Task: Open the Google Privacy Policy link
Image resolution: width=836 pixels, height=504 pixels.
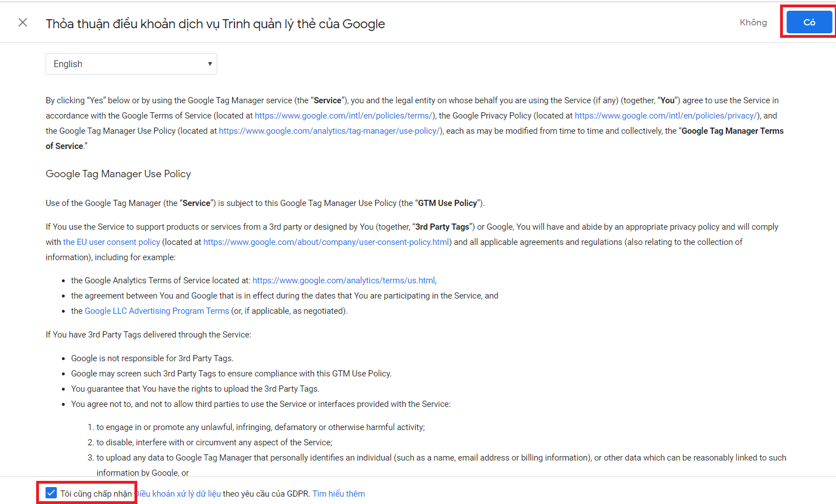Action: pos(665,115)
